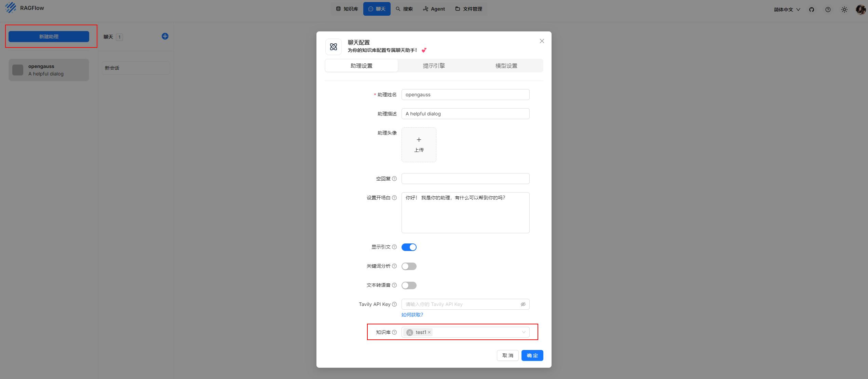The height and width of the screenshot is (379, 868).
Task: Open the user avatar in top right
Action: tap(860, 10)
